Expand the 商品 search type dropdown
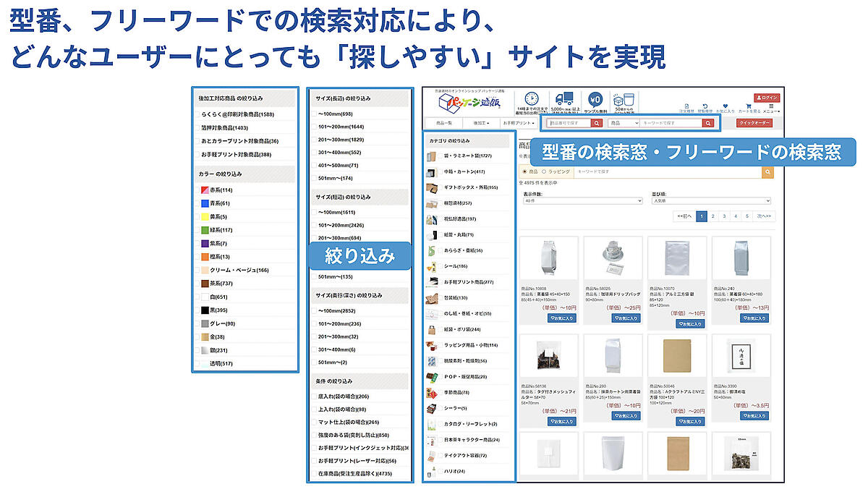This screenshot has height=492, width=868. click(622, 124)
